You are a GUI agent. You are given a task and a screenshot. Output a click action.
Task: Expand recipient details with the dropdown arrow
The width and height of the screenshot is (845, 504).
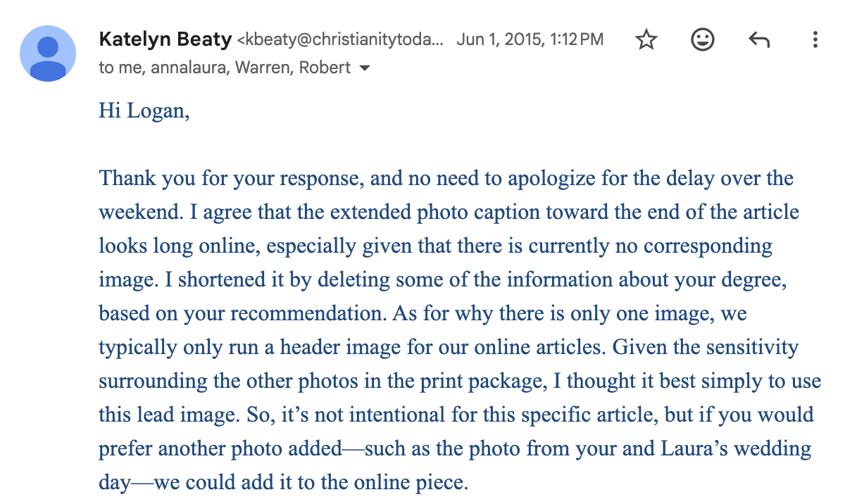[364, 69]
